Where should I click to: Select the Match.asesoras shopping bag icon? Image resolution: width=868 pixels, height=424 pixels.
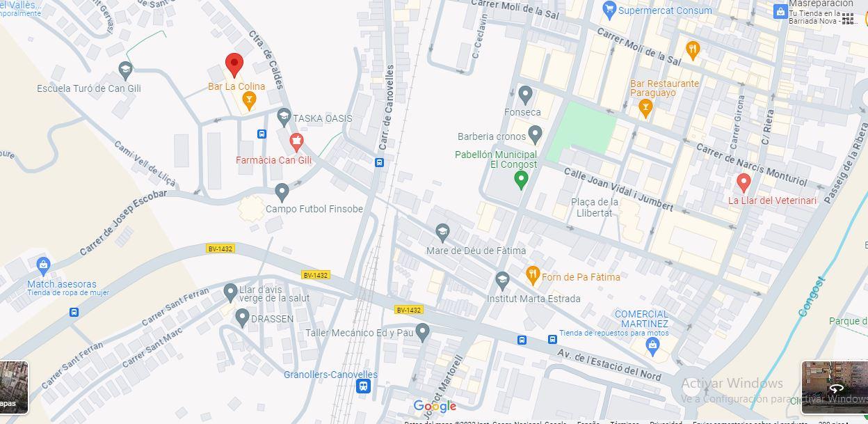coord(43,265)
